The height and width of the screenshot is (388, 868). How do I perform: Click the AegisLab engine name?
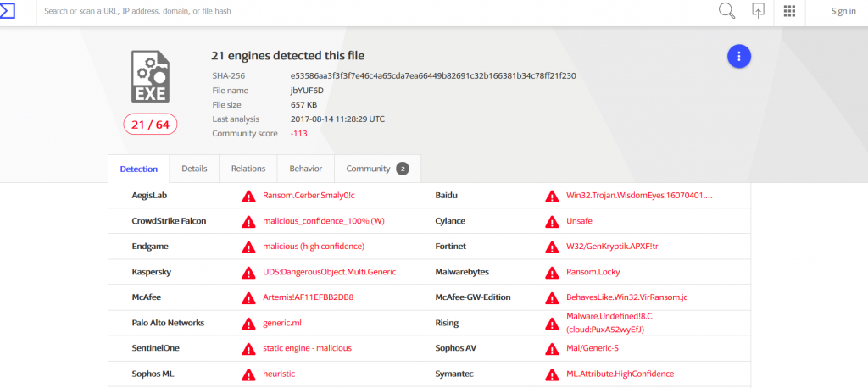coord(149,196)
